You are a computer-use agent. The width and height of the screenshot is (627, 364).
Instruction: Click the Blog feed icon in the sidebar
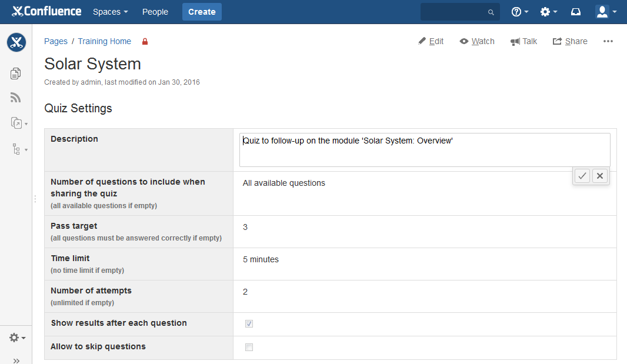[x=15, y=97]
